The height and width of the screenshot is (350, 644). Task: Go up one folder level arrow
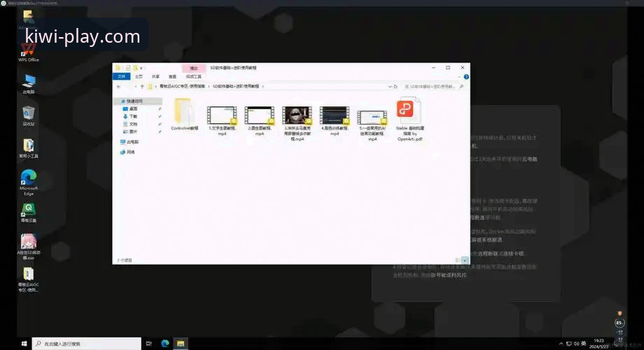142,87
